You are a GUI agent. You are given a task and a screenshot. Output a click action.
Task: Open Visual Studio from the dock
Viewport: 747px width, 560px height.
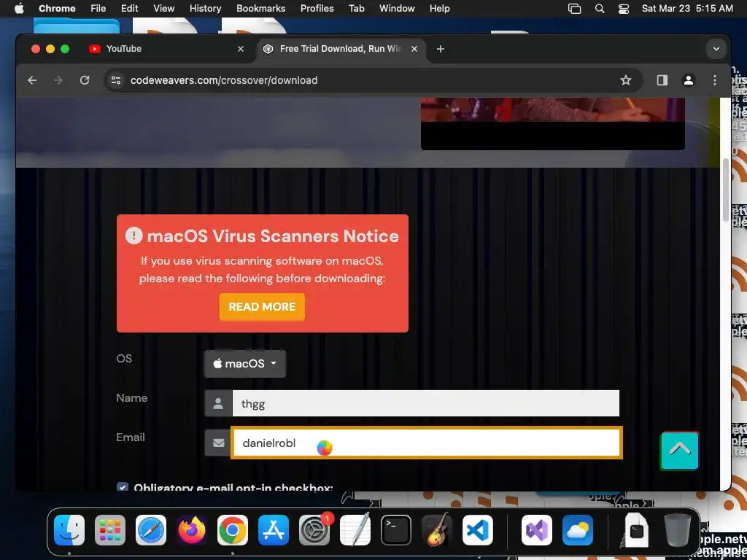click(x=537, y=530)
